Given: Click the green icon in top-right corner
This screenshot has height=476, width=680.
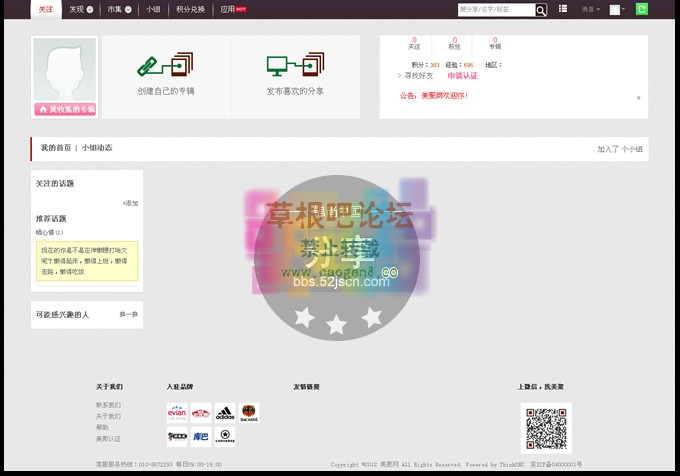Looking at the screenshot, I should [x=641, y=10].
